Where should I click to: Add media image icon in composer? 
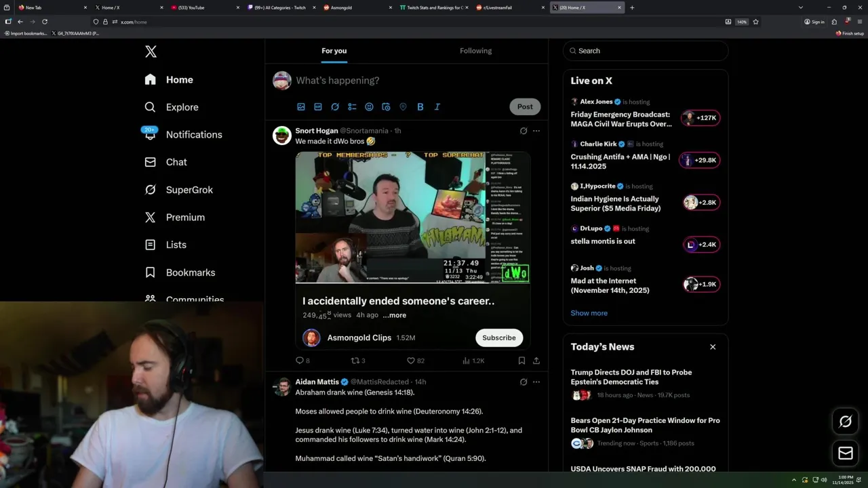301,107
